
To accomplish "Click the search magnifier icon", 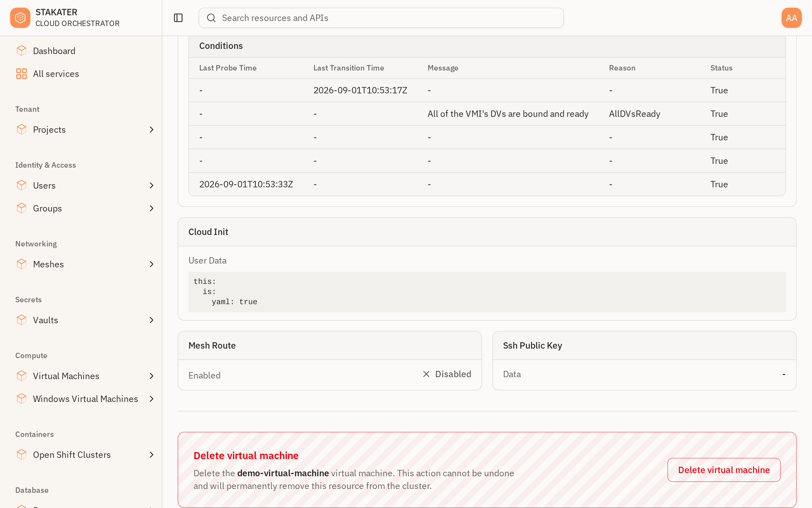I will tap(211, 18).
